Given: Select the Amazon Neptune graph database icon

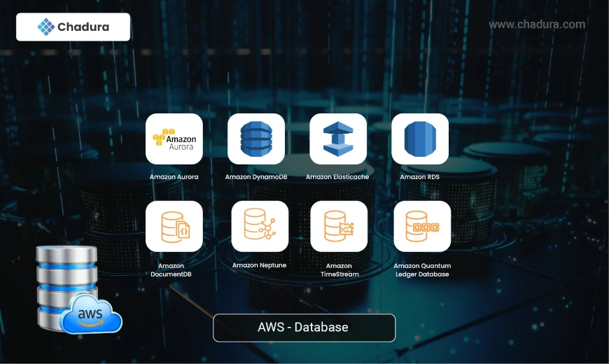Looking at the screenshot, I should pyautogui.click(x=260, y=227).
